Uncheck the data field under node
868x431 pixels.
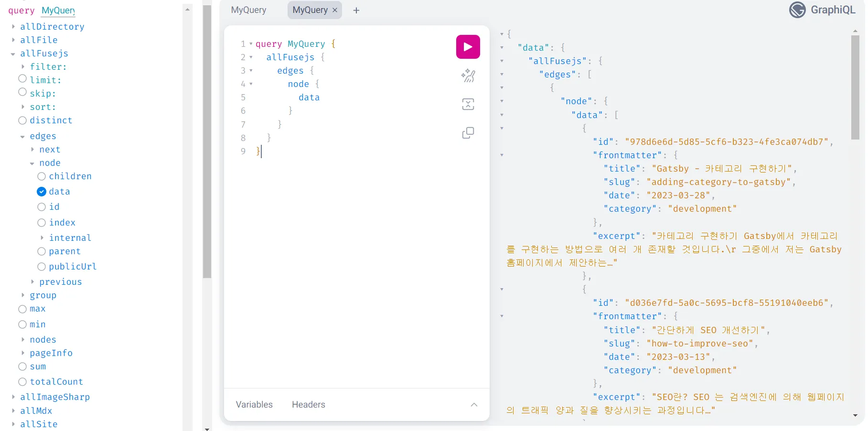pyautogui.click(x=42, y=192)
